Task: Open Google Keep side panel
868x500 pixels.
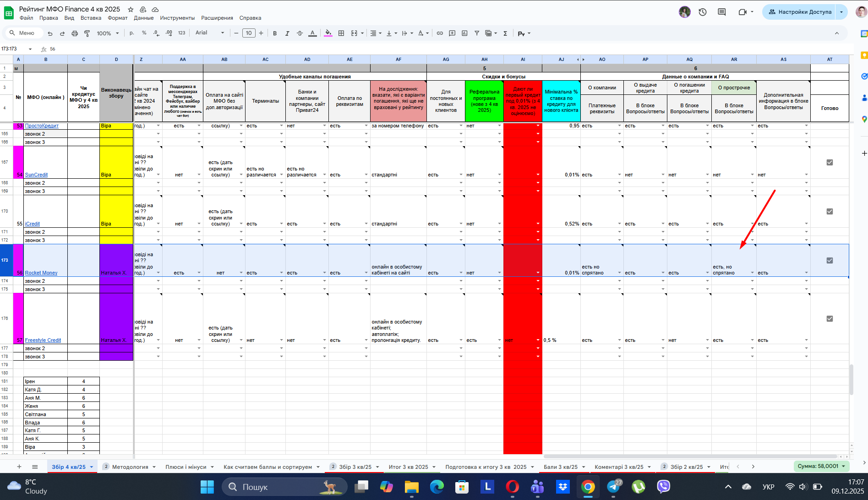Action: click(x=864, y=55)
